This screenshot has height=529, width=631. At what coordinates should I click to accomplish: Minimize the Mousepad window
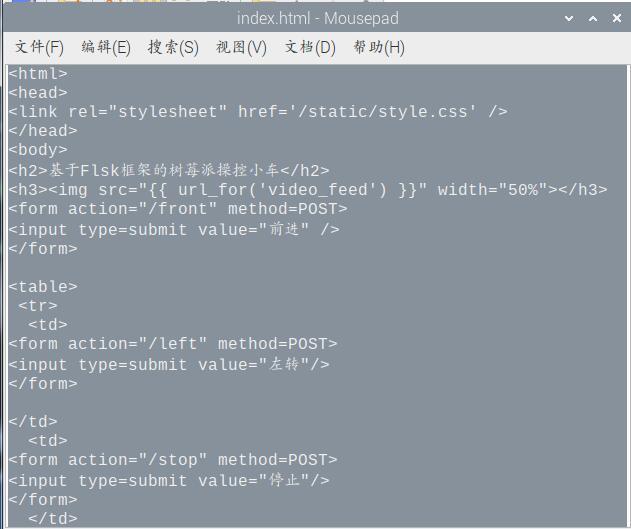569,18
